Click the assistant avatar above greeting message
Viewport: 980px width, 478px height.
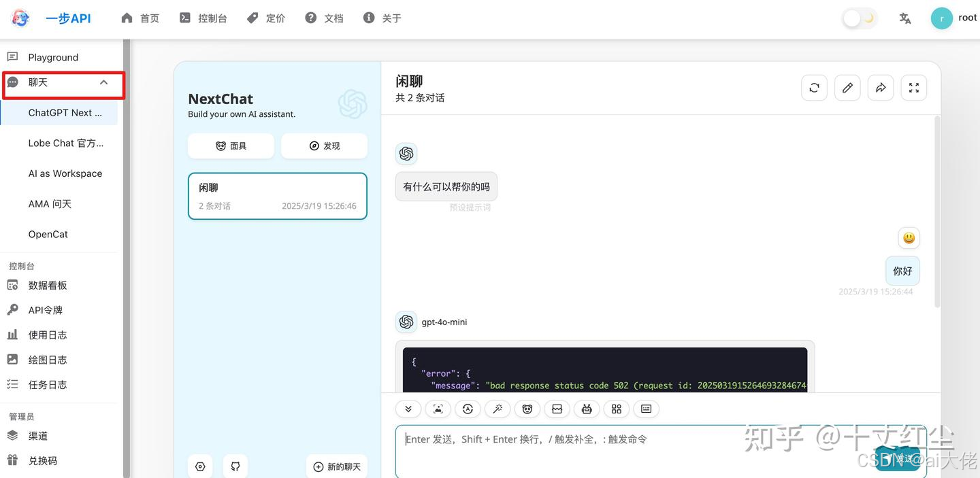(406, 154)
